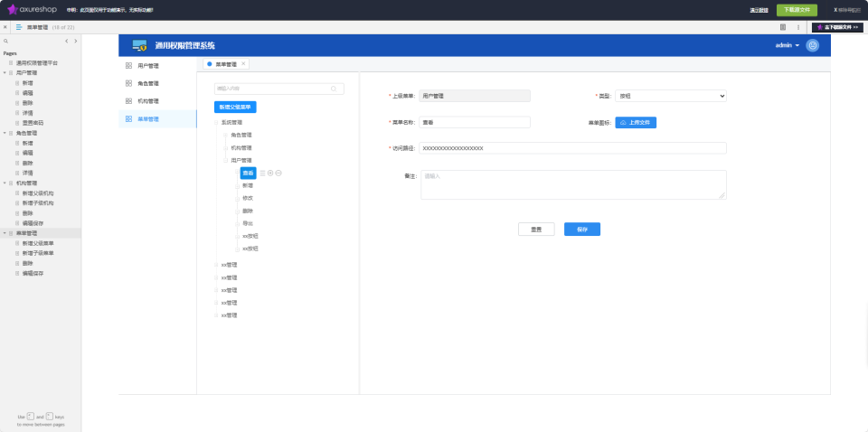Screen dimensions: 868x432
Task: Collapse the 菜单管理 folder in the Pages panel
Action: (5, 233)
